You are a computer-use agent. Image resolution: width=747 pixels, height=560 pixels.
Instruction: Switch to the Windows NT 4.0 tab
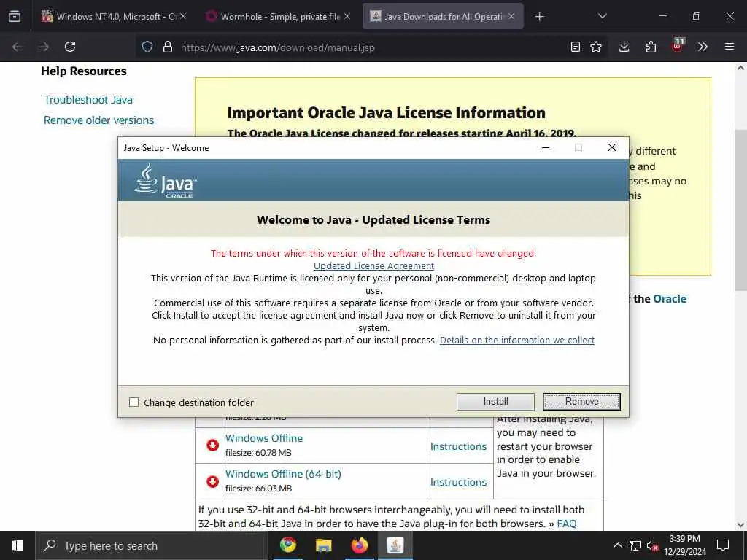coord(114,16)
